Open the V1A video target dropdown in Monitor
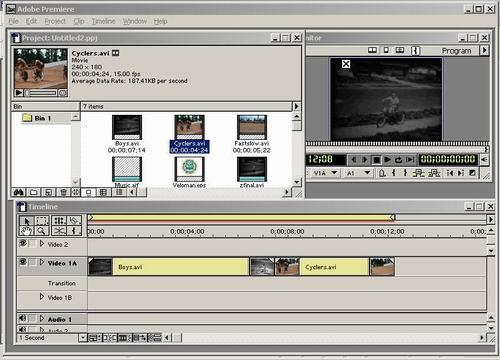This screenshot has height=360, width=500. pos(334,173)
